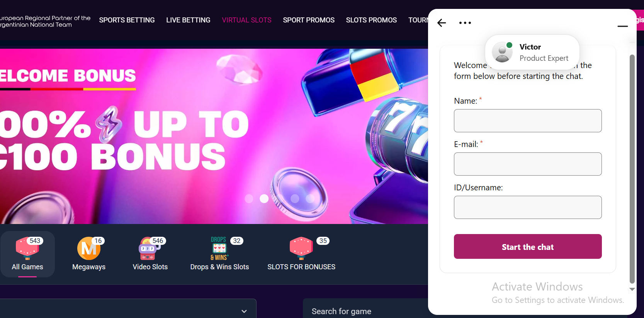This screenshot has width=644, height=318.
Task: Go to the LIVE BETTING section
Action: 188,20
